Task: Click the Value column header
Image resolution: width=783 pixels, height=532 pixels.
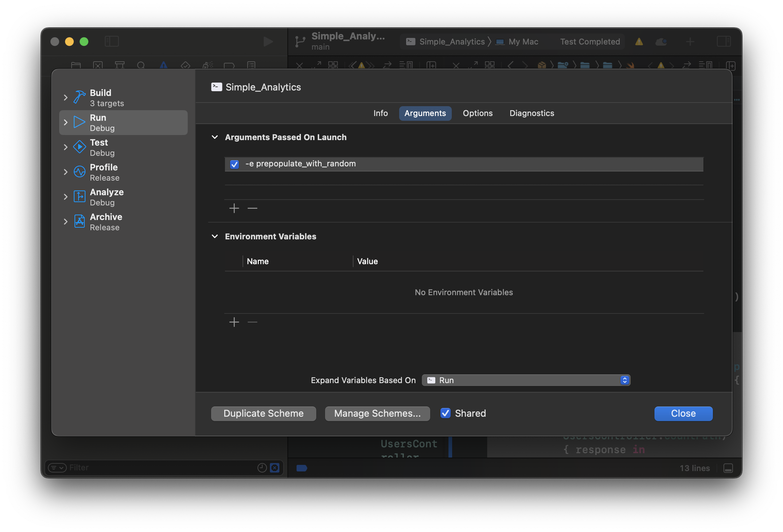Action: click(367, 261)
